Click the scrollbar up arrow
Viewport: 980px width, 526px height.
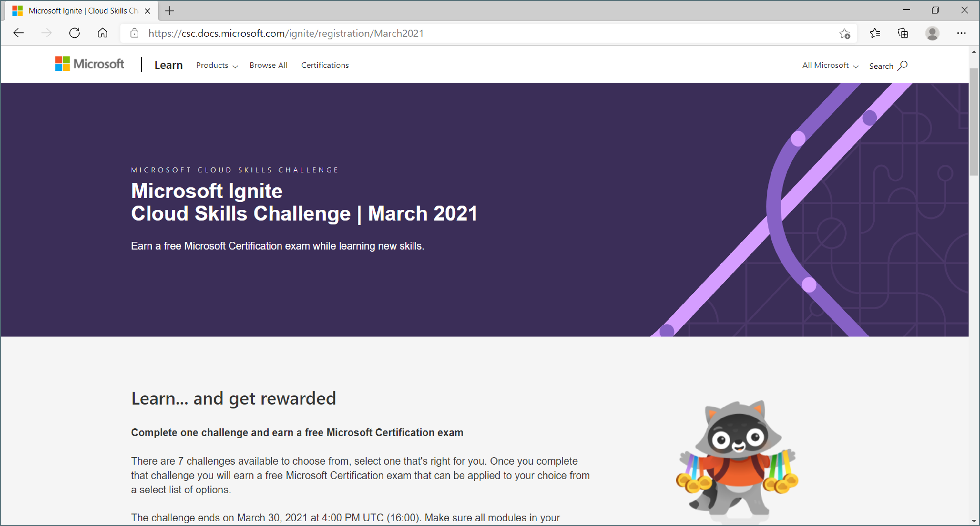click(974, 52)
